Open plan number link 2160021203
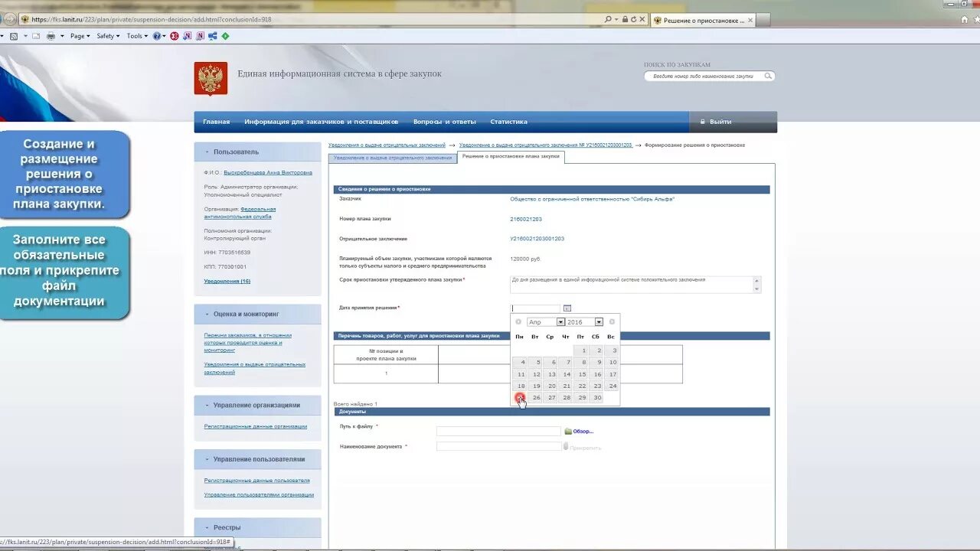 point(526,219)
